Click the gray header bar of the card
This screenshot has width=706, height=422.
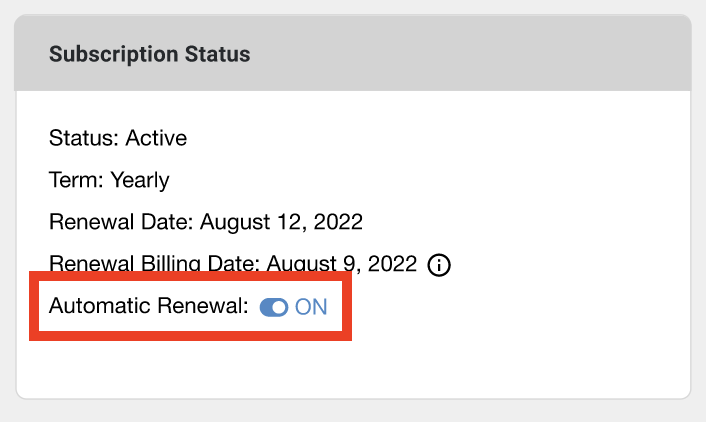(353, 53)
